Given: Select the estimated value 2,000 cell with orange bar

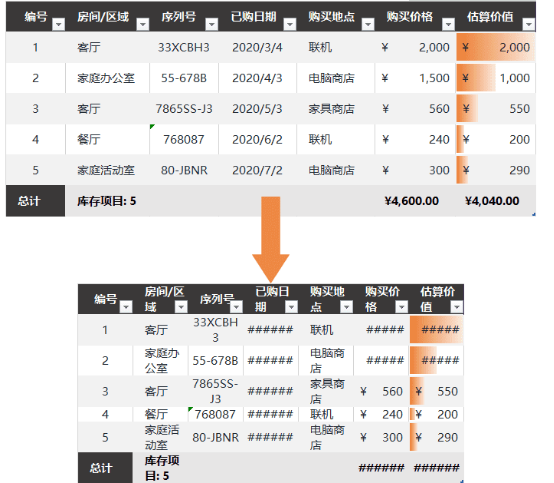Looking at the screenshot, I should [x=496, y=47].
